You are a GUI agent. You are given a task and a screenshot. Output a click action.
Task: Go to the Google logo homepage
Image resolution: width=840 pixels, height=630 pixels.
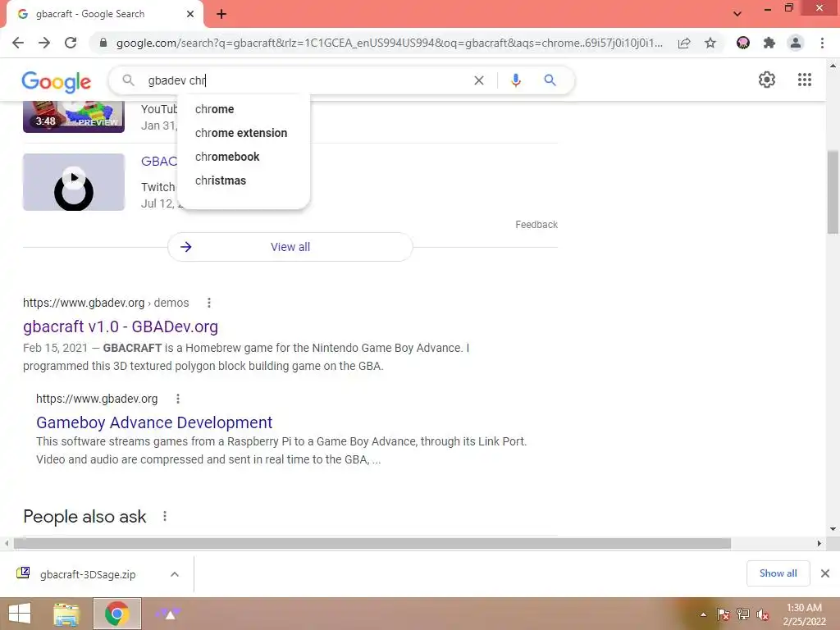pos(57,81)
